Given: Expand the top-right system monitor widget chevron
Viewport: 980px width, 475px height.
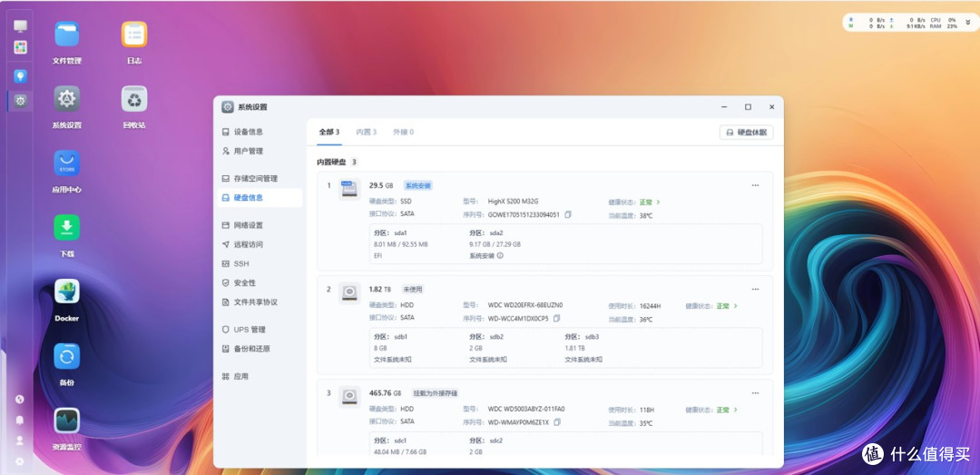Looking at the screenshot, I should (968, 23).
